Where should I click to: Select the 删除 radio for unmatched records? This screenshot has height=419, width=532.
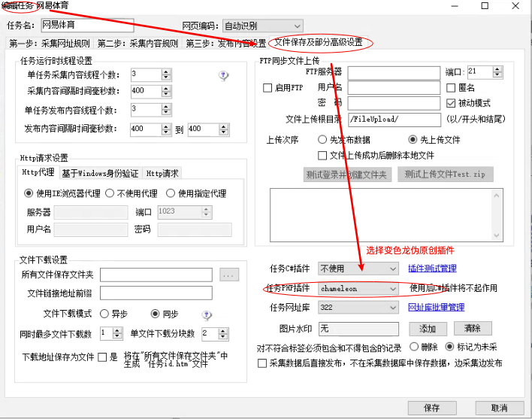pos(414,347)
